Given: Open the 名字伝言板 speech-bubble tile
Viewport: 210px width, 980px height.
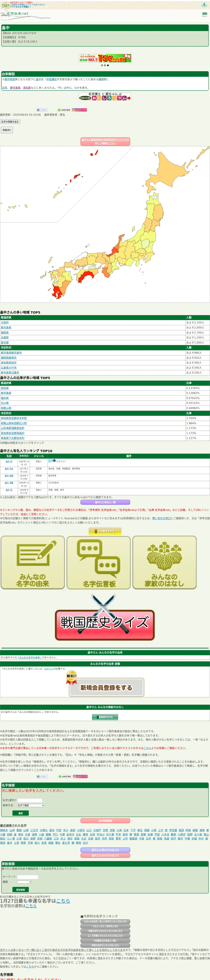Looking at the screenshot, I should tap(99, 562).
